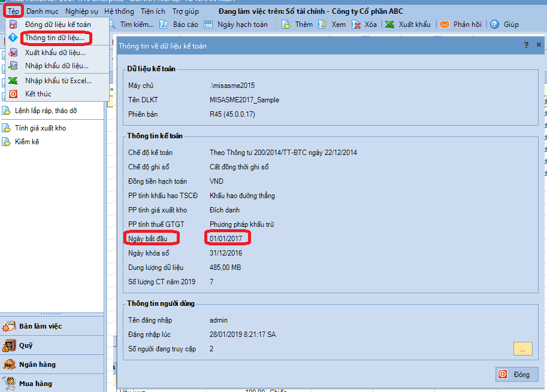Click the Ngân hàng bank icon
547x392 pixels.
[x=9, y=364]
